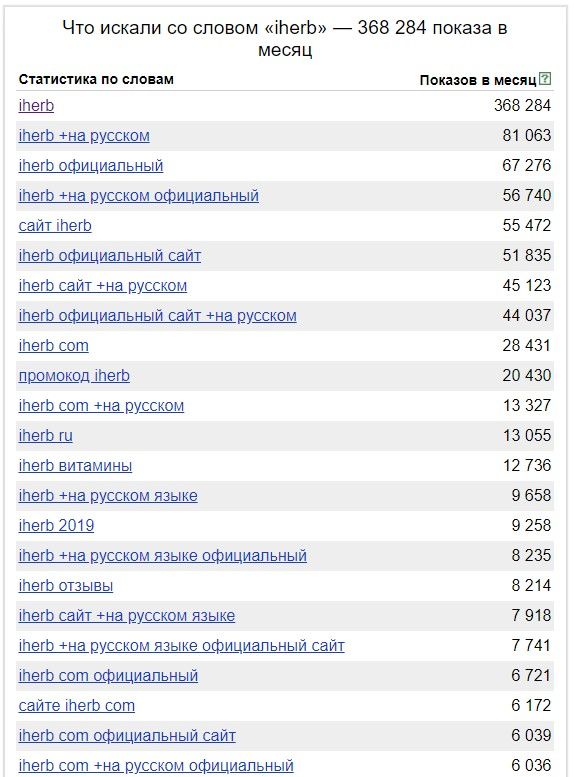Select 'iherb com +на русском' link
Image resolution: width=575 pixels, height=777 pixels.
[101, 405]
